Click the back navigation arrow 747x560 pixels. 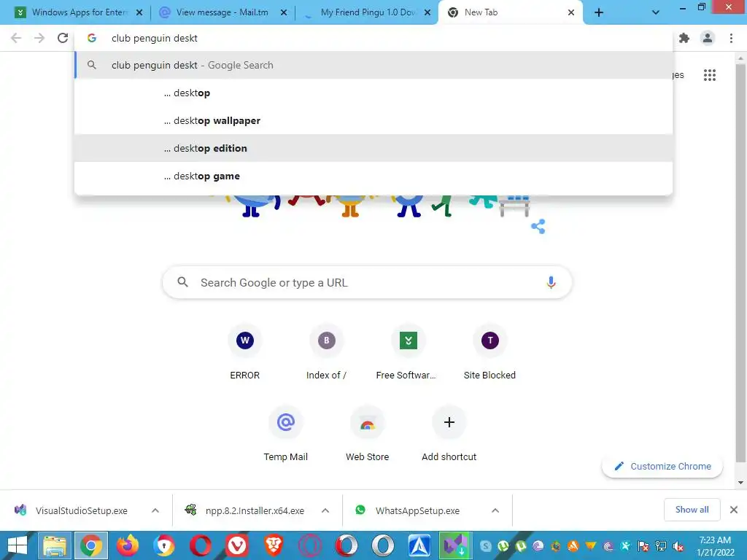16,38
